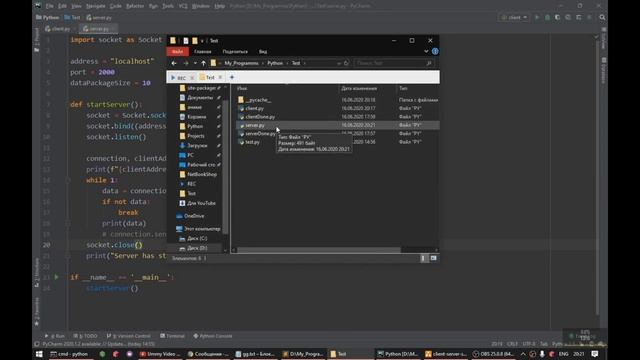Add a new Explorer tab with plus
This screenshot has height=360, width=640.
point(232,77)
